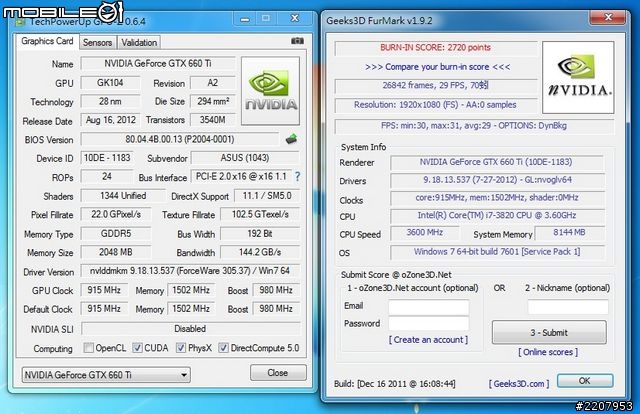Open the Create an account link
This screenshot has height=414, width=640.
click(x=428, y=340)
